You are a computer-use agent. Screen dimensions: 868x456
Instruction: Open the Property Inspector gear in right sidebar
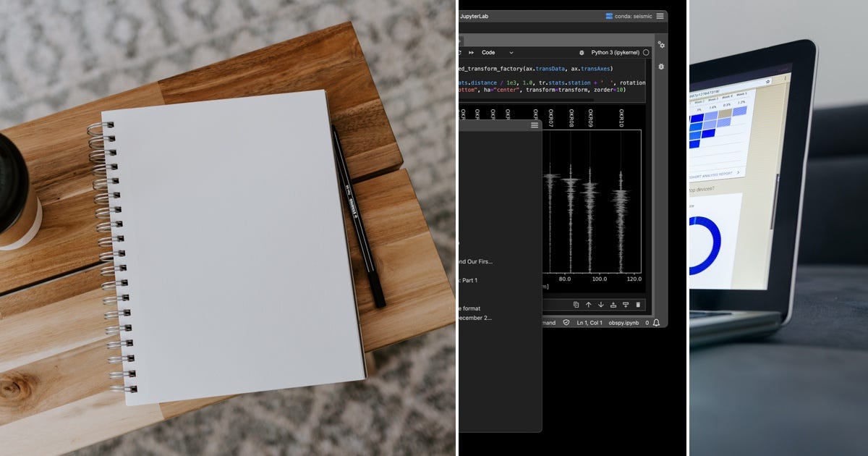point(662,45)
